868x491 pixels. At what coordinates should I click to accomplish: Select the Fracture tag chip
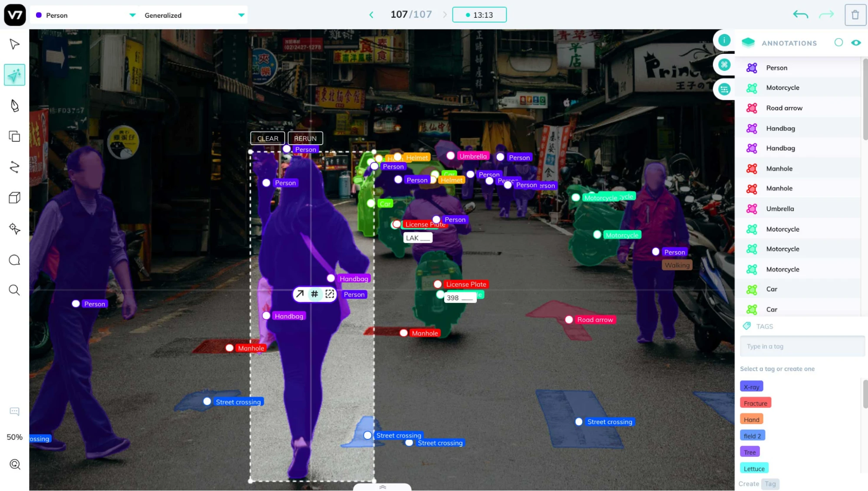[755, 402]
